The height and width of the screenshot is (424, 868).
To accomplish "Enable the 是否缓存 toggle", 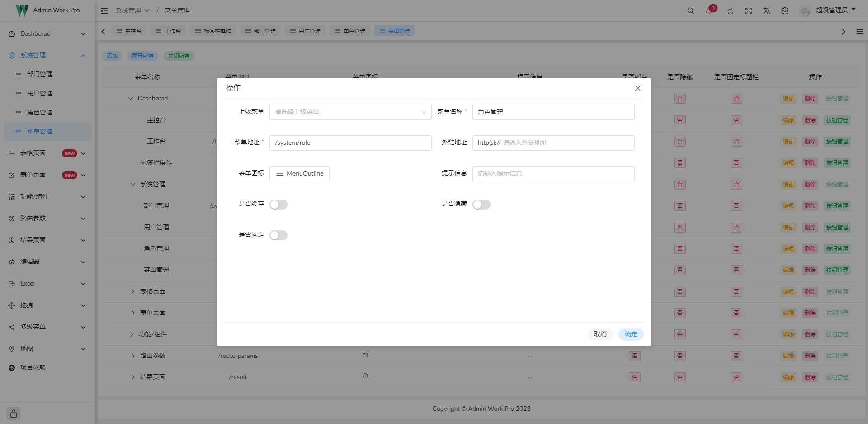I will pyautogui.click(x=278, y=204).
